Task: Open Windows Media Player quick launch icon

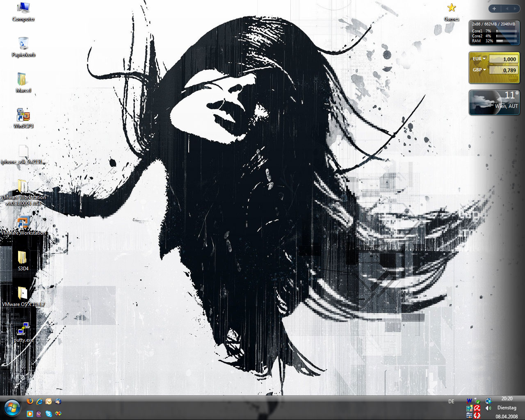Action: (x=30, y=414)
